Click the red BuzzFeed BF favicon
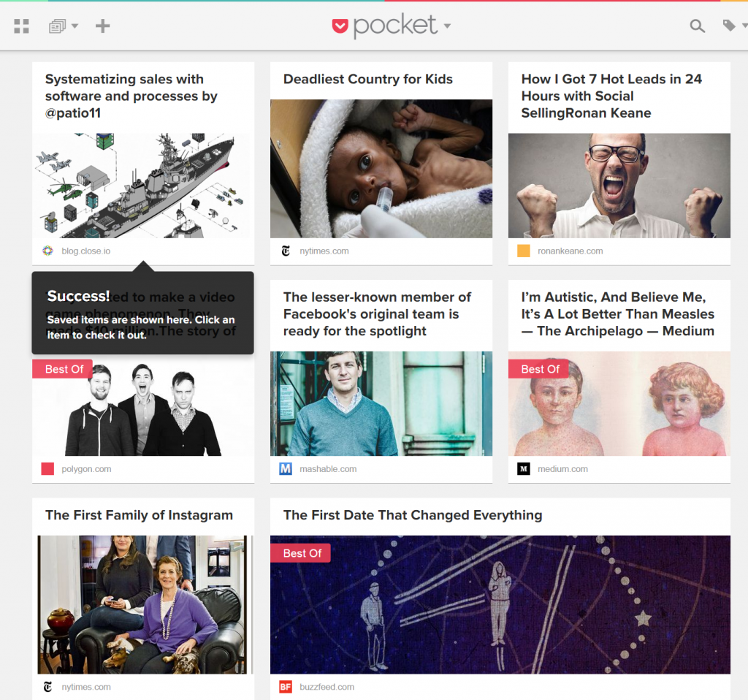 tap(286, 687)
